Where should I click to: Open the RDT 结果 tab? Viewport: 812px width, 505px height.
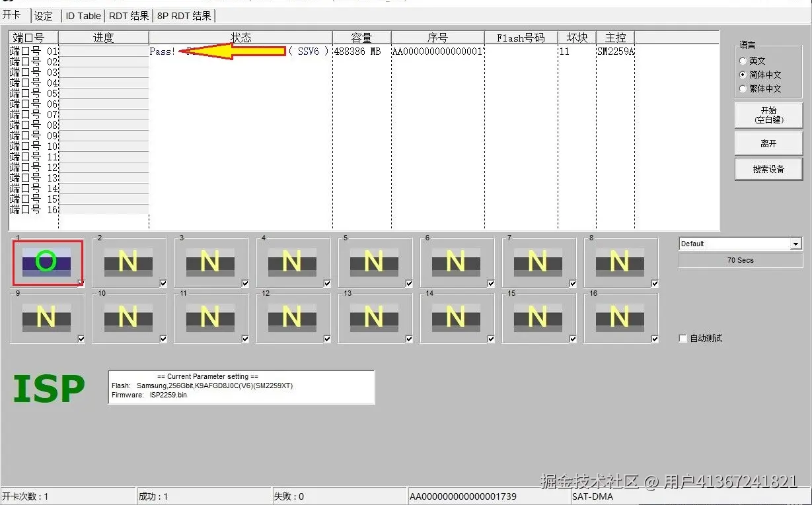coord(129,16)
